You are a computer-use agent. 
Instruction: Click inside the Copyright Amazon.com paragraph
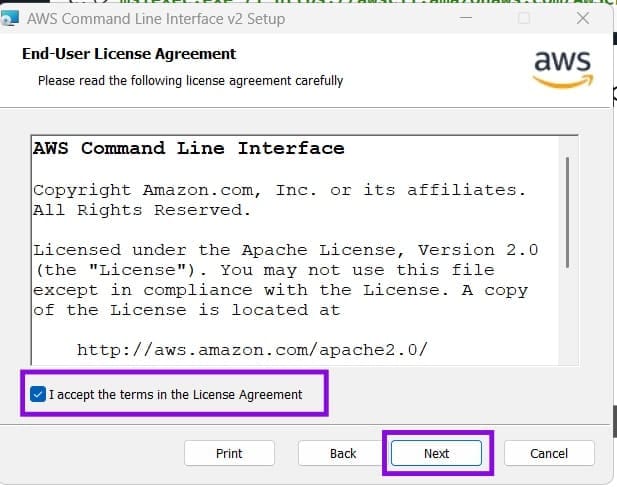(279, 200)
